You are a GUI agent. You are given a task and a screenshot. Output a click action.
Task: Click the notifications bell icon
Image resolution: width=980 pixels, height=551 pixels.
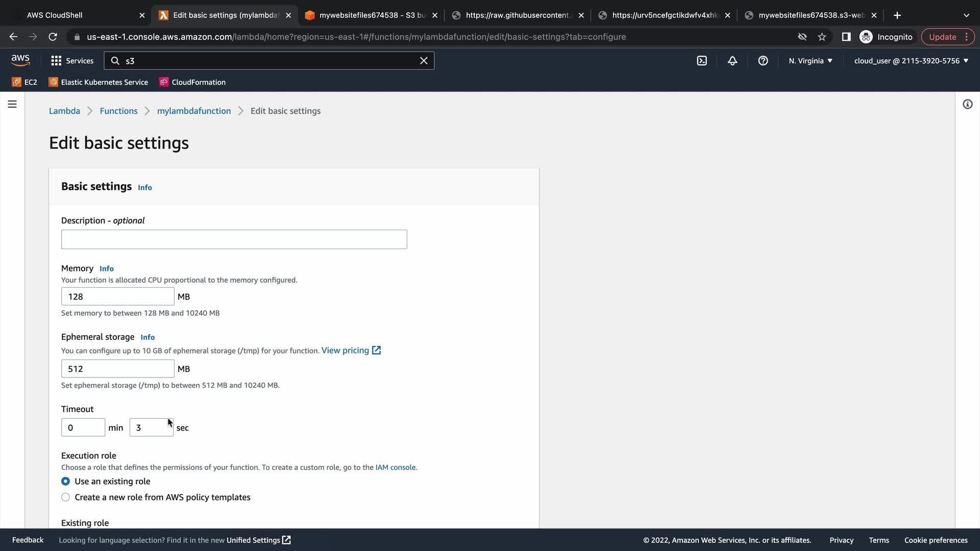732,61
